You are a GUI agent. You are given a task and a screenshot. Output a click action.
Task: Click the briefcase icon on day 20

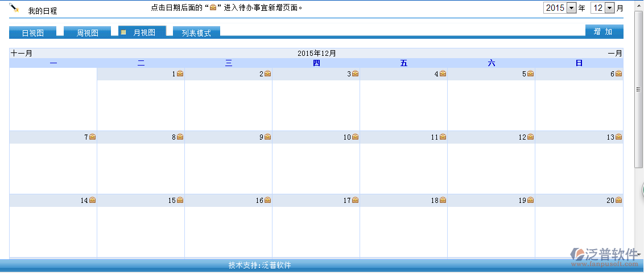[x=618, y=200]
